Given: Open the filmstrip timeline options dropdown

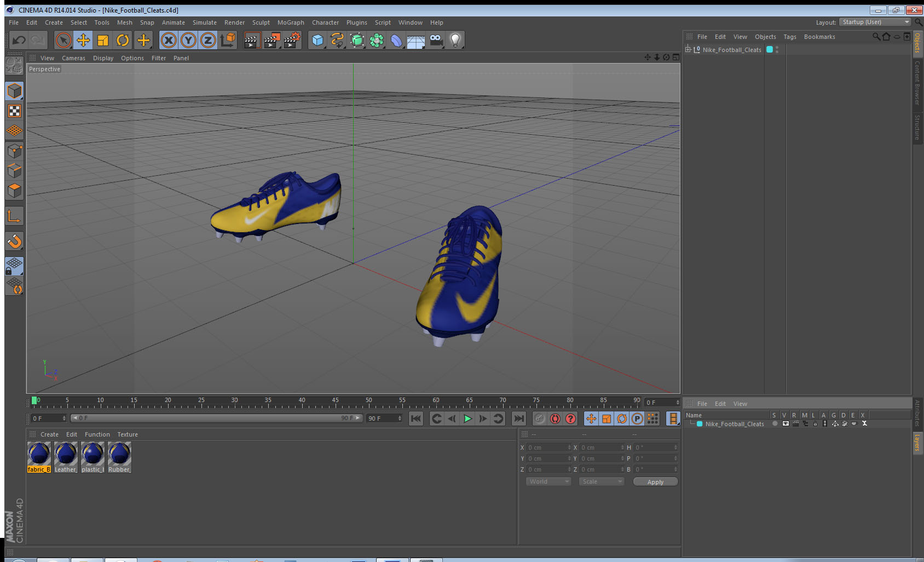Looking at the screenshot, I should (x=673, y=418).
